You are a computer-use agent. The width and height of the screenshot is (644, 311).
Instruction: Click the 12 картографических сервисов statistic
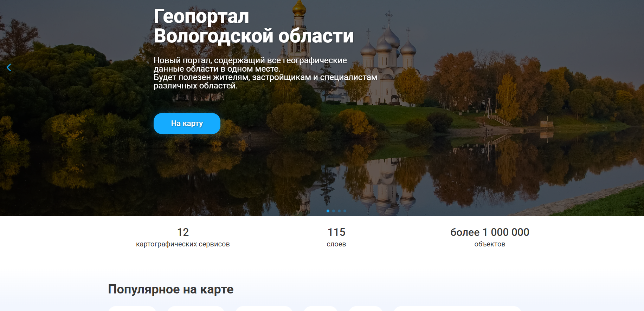pyautogui.click(x=183, y=238)
